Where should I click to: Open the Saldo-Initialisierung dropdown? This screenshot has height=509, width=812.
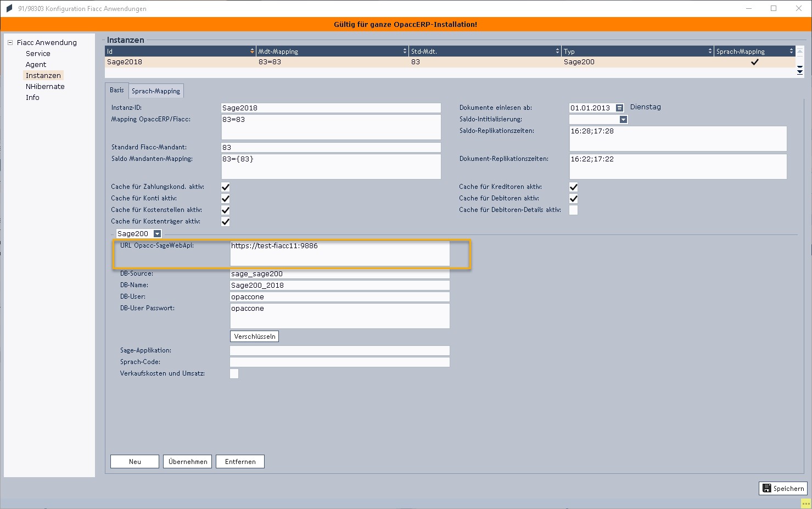(x=623, y=120)
